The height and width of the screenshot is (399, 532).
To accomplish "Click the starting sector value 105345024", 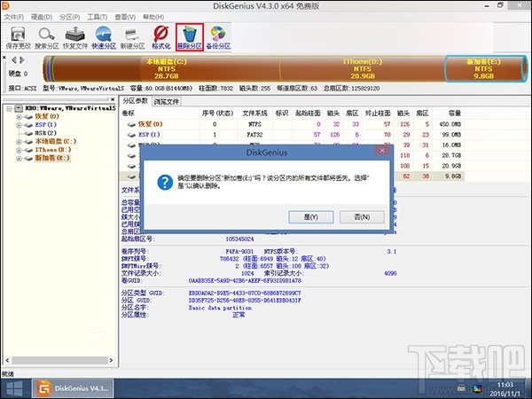I will [240, 239].
